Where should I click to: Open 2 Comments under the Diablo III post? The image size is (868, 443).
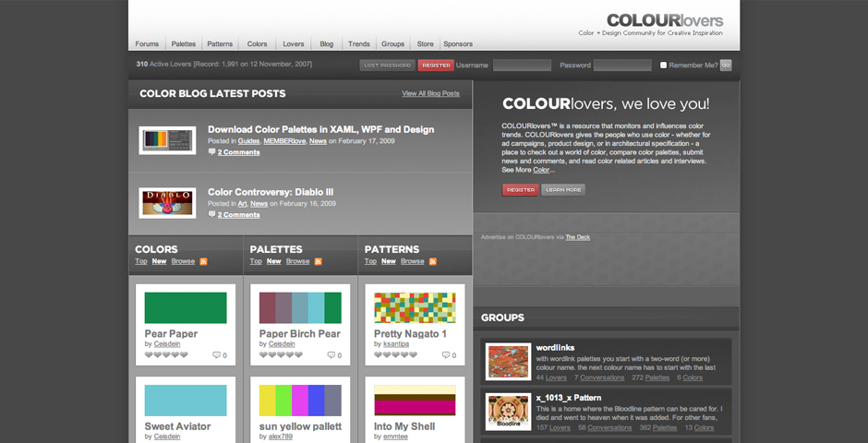coord(238,215)
